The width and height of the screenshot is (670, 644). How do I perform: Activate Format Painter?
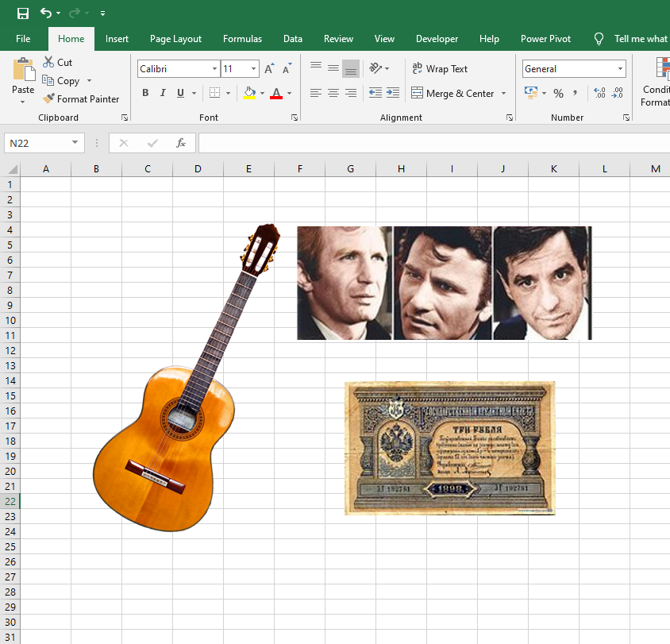click(81, 99)
